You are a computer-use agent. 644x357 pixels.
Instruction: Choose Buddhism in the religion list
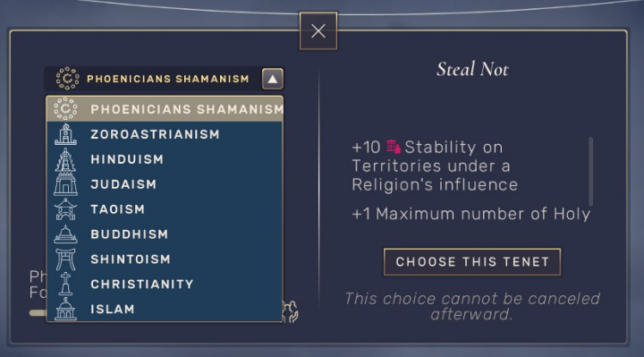click(165, 234)
